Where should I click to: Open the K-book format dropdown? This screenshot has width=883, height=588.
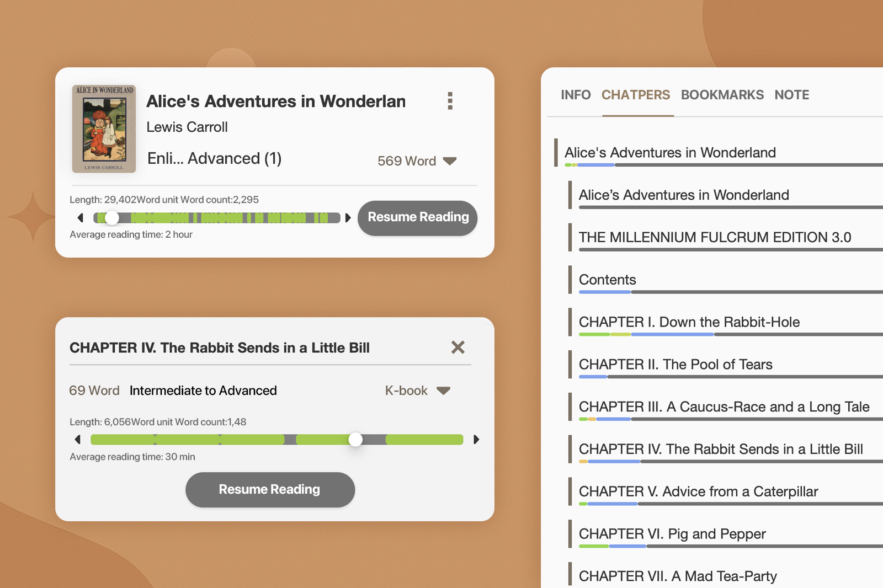(418, 391)
